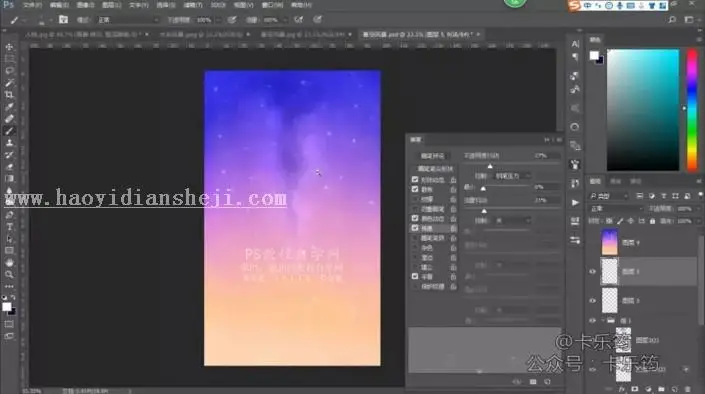Viewport: 705px width, 394px height.
Task: Click the new group folder icon
Action: point(661,389)
